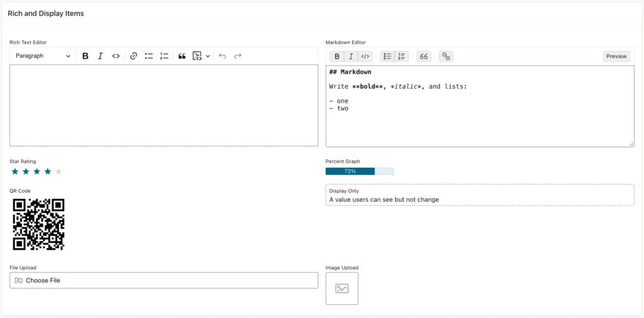Insert numbered list in Rich Text Editor
This screenshot has height=318, width=644.
[164, 56]
